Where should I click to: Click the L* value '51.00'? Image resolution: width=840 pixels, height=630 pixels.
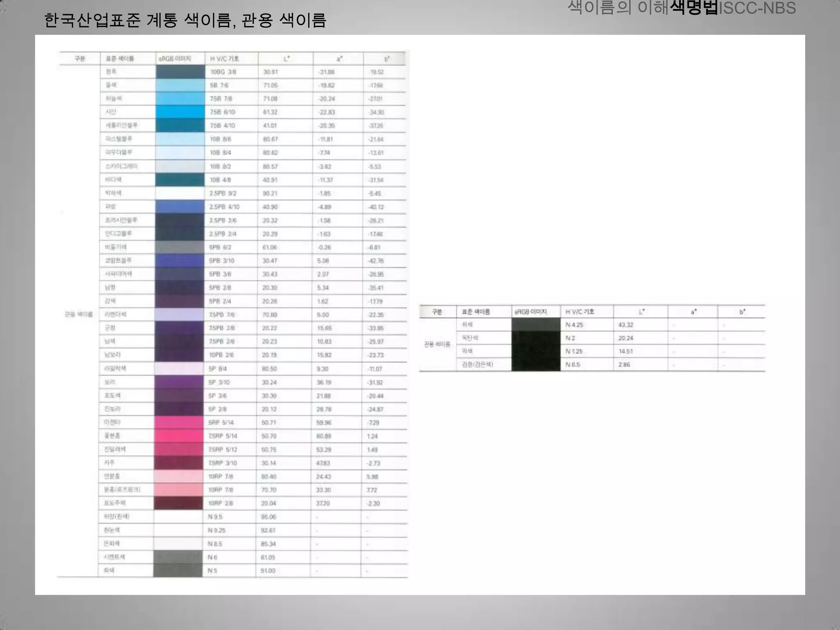(x=268, y=571)
